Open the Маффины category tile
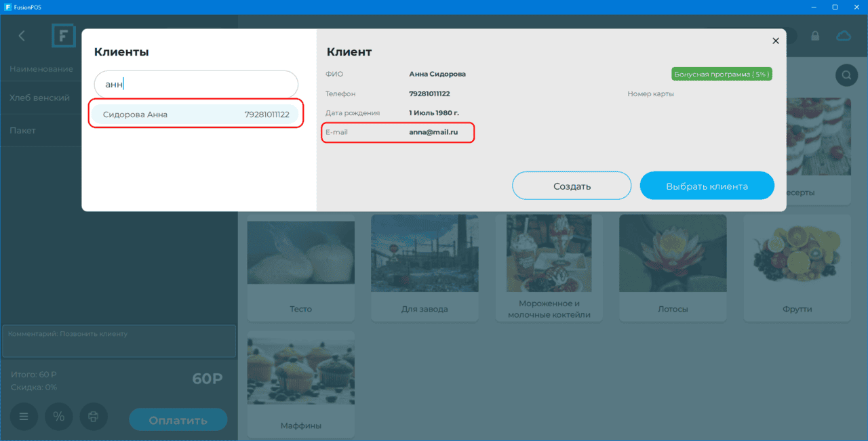 click(x=300, y=385)
